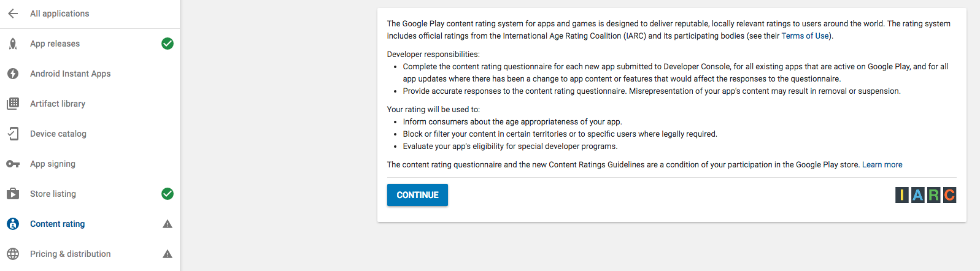Viewport: 980px width, 271px height.
Task: Click the App releases rocket icon
Action: pos(13,44)
